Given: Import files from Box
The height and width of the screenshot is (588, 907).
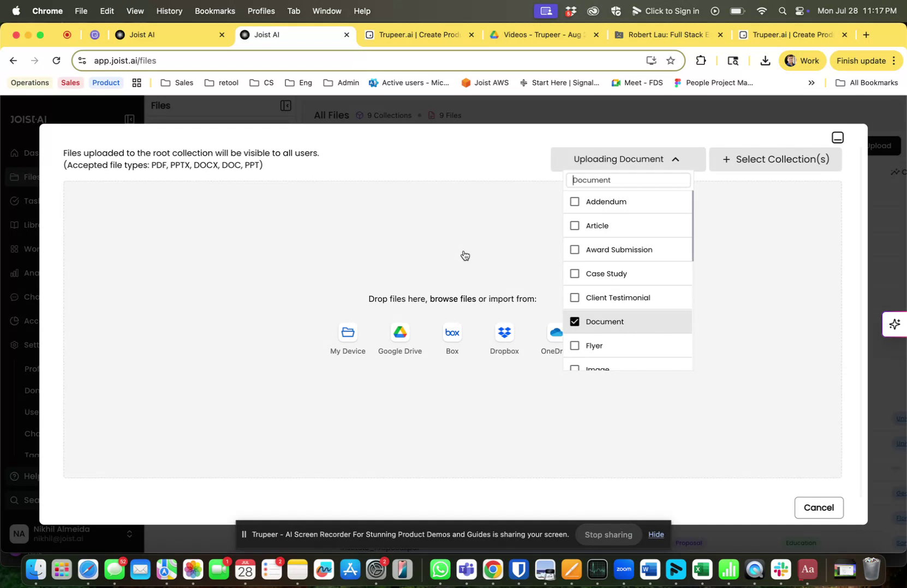Looking at the screenshot, I should click(452, 338).
